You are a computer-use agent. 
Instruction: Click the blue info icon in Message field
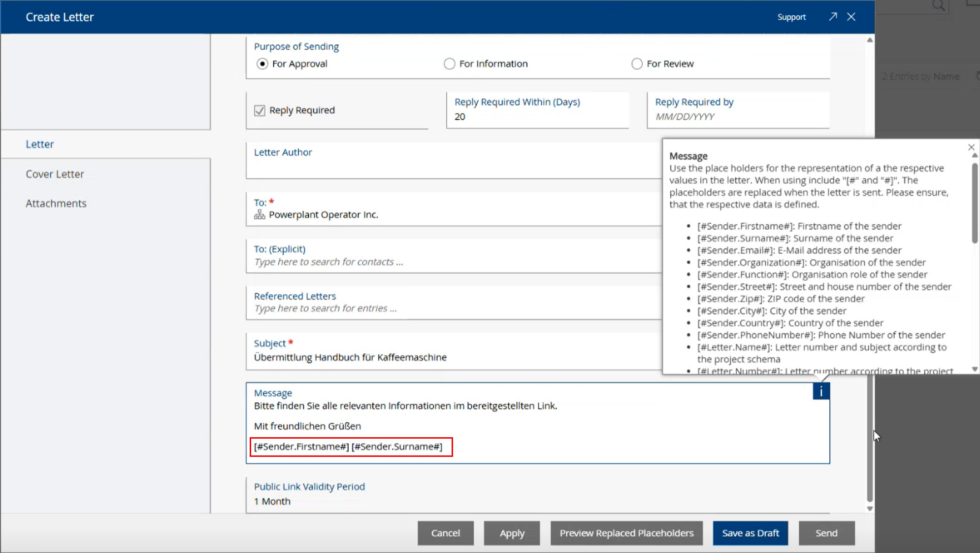pyautogui.click(x=821, y=391)
